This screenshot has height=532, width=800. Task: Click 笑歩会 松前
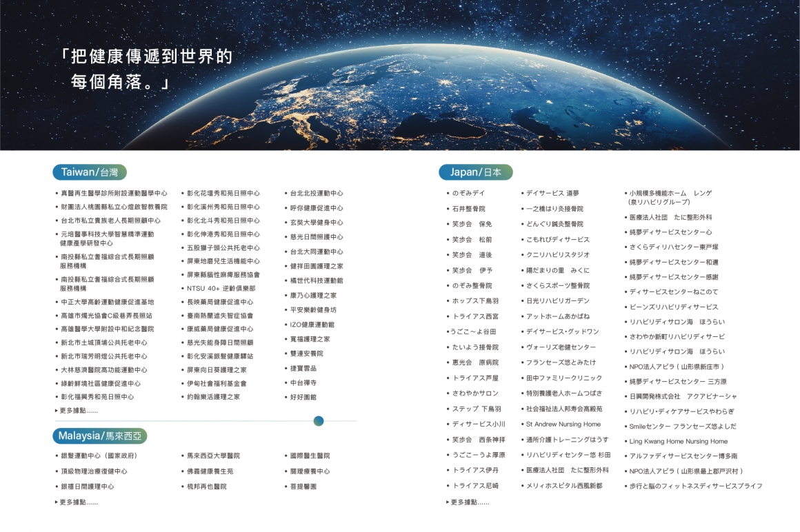coord(472,240)
